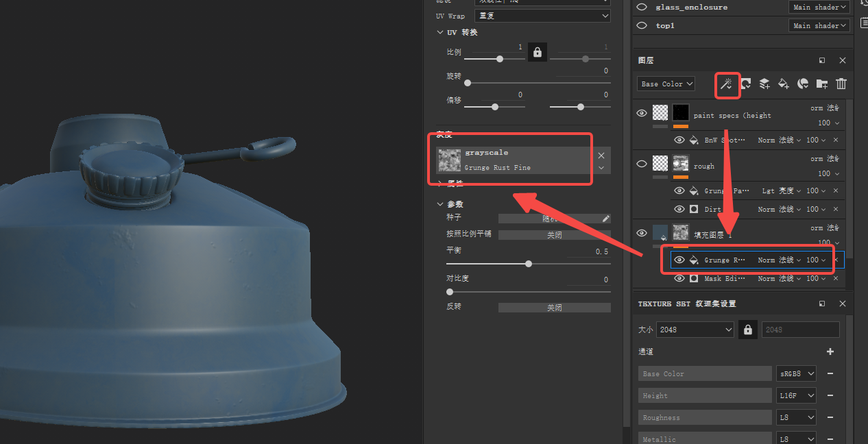Delete the selected layer with the trash icon
The image size is (868, 444).
tap(841, 84)
